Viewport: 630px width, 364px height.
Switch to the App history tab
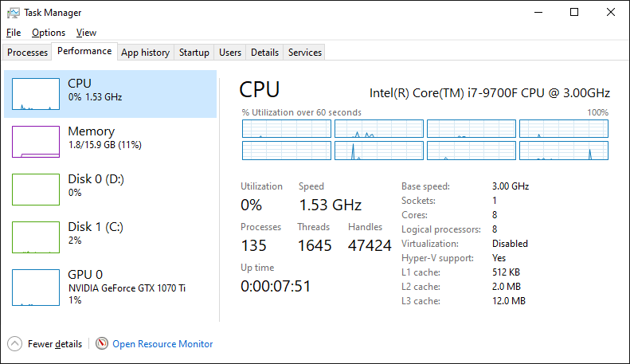(x=145, y=53)
